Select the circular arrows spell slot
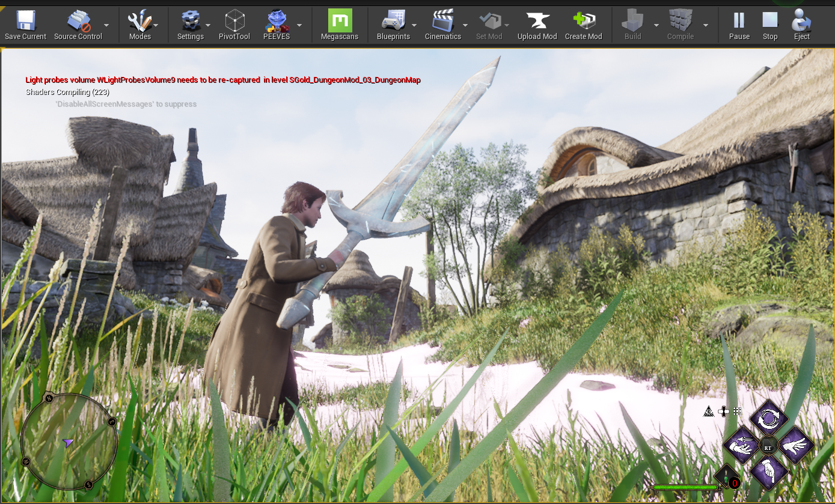835x504 pixels. coord(768,419)
